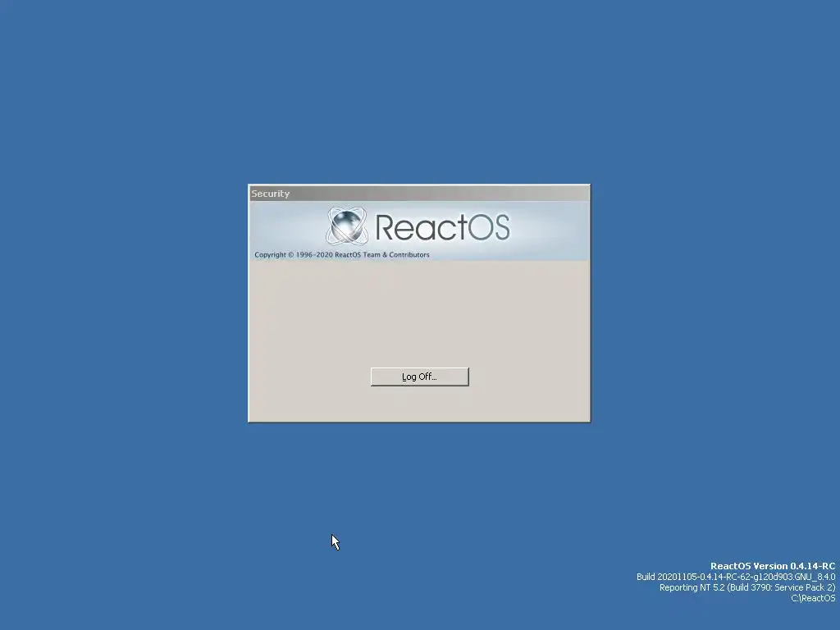Click the Log Off... button

click(x=419, y=377)
